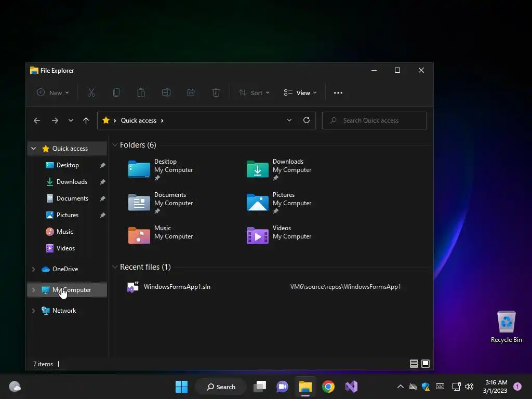Open the New item menu
The height and width of the screenshot is (399, 532).
(53, 92)
